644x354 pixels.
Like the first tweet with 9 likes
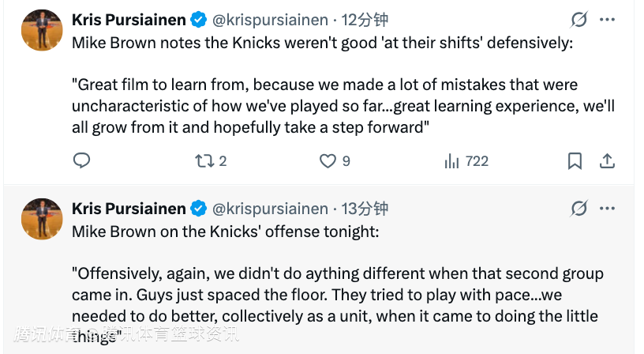click(328, 161)
